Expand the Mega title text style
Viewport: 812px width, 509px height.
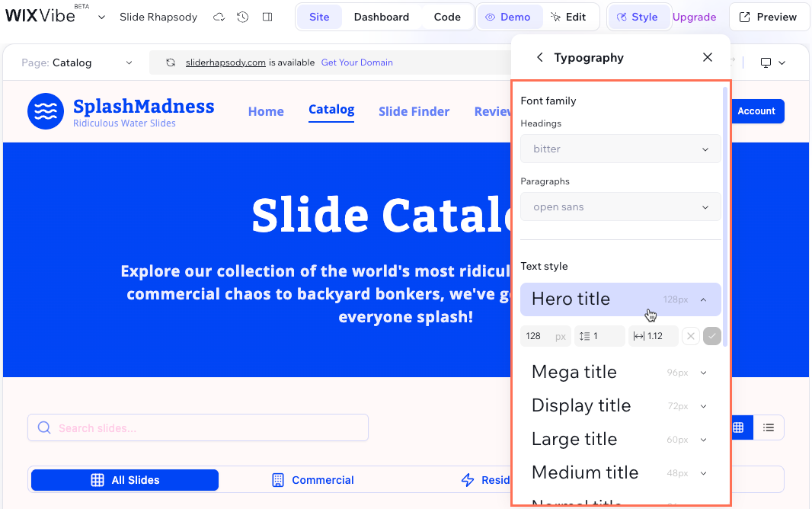click(x=702, y=372)
